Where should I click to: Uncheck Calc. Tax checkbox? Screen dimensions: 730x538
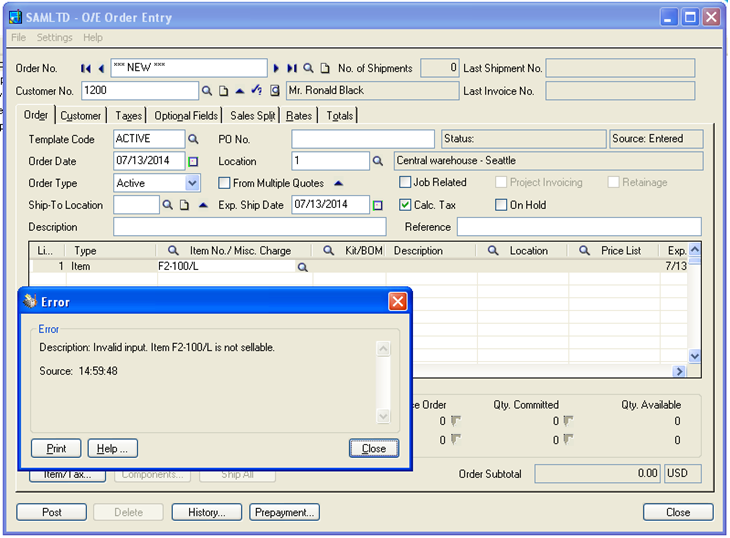pos(405,205)
